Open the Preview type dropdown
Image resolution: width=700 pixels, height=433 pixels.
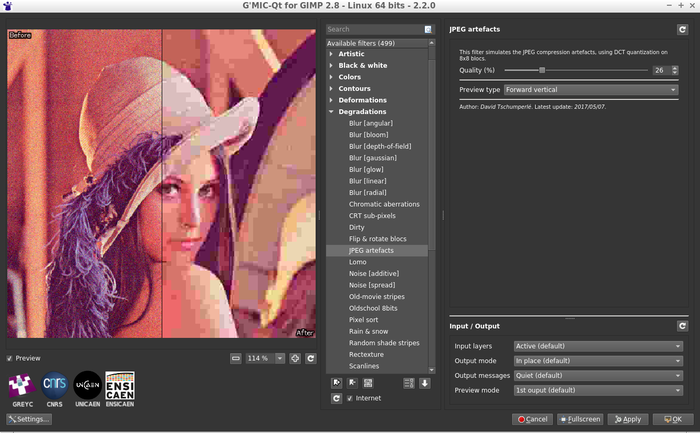[597, 89]
